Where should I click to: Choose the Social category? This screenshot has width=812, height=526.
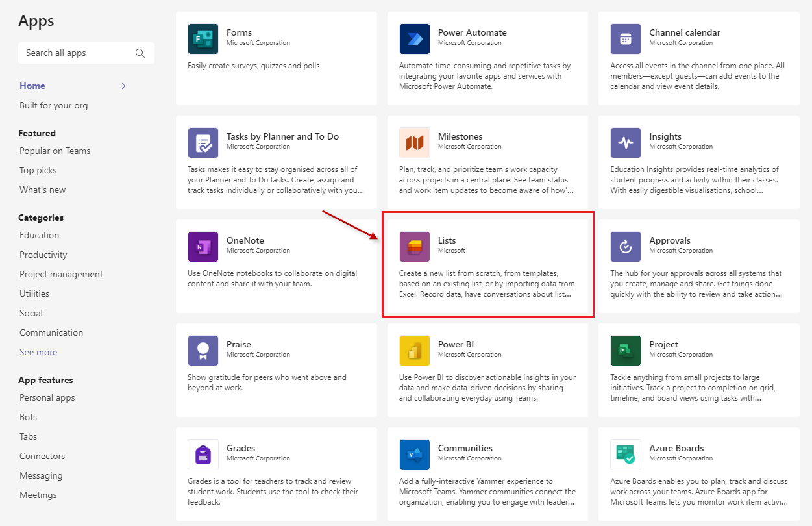tap(31, 313)
